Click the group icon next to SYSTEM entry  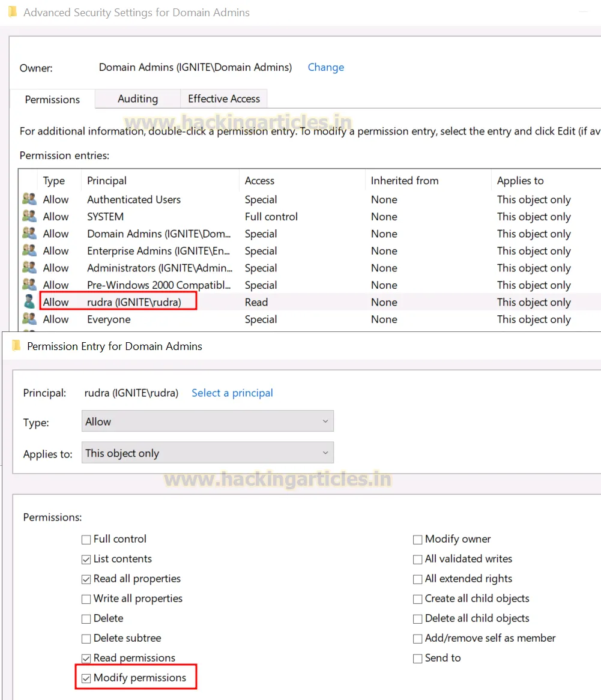[x=29, y=217]
